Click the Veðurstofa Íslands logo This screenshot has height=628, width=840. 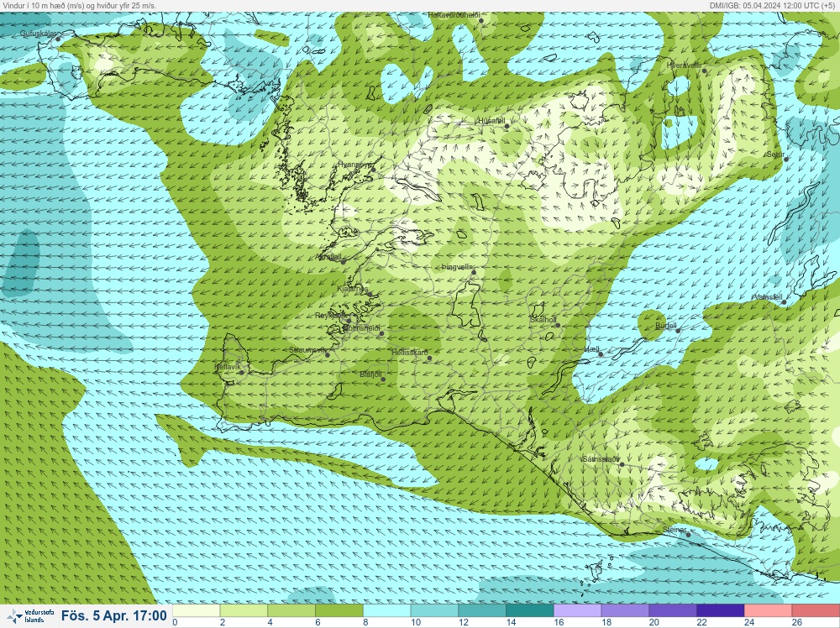(30, 616)
